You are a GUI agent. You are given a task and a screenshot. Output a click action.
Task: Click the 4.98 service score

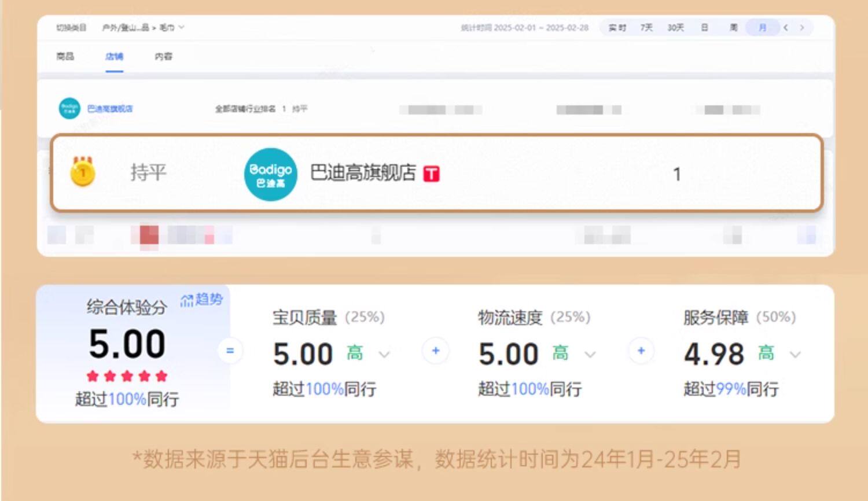coord(714,353)
